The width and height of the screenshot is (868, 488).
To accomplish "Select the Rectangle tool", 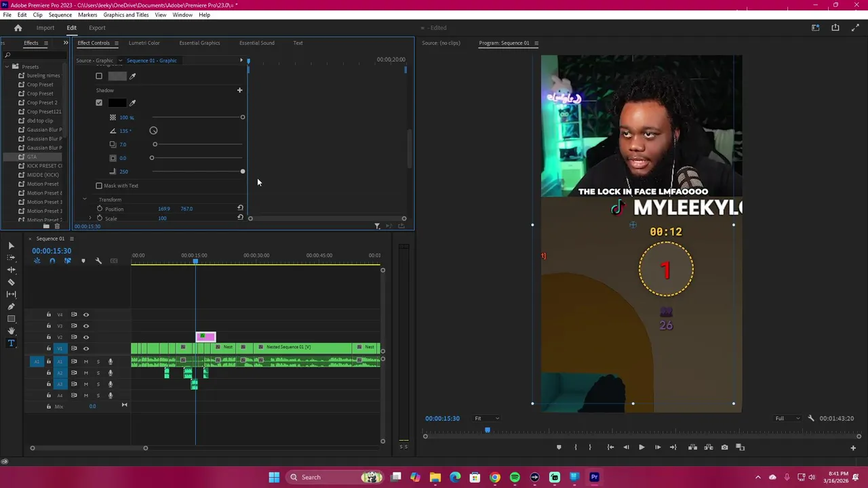I will (11, 319).
